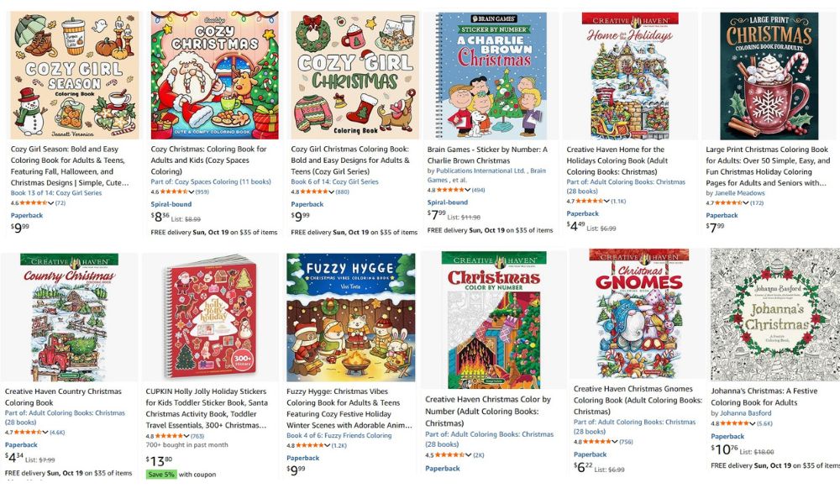Open the Cozy Girl Season book cover
840x504 pixels.
[x=75, y=76]
